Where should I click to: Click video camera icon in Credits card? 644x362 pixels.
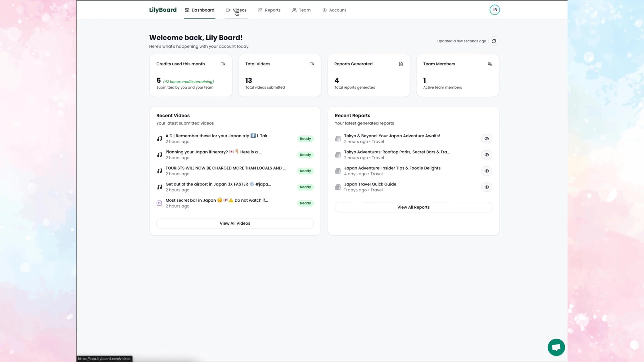click(223, 64)
